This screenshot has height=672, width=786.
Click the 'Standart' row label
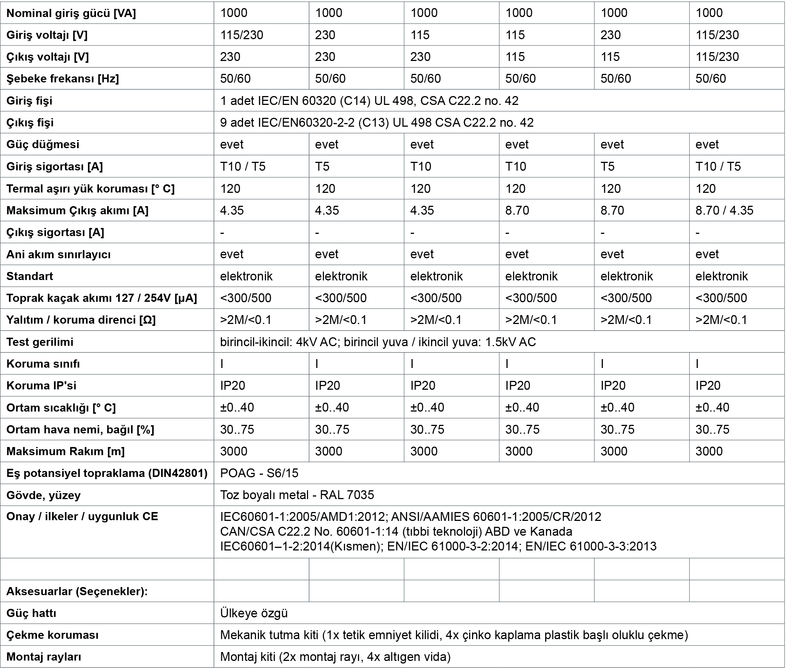[x=30, y=276]
